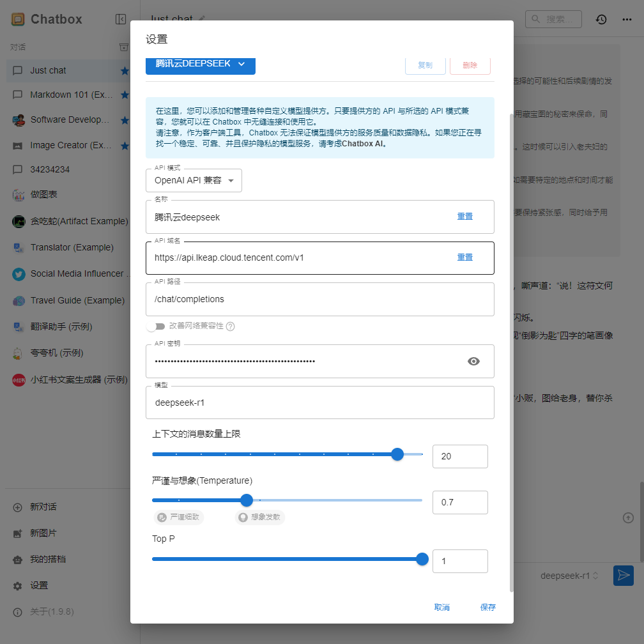Image resolution: width=644 pixels, height=644 pixels.
Task: Click help icon beside 改善网络兼容性
Action: (x=231, y=326)
